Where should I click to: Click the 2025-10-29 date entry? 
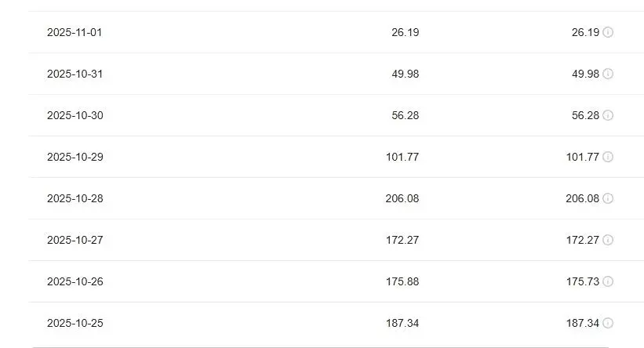[x=75, y=157]
